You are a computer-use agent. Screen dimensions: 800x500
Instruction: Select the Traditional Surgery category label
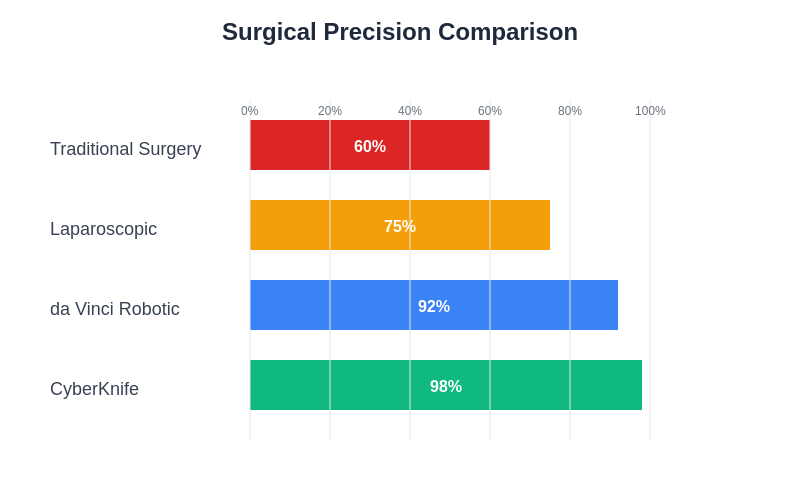125,149
